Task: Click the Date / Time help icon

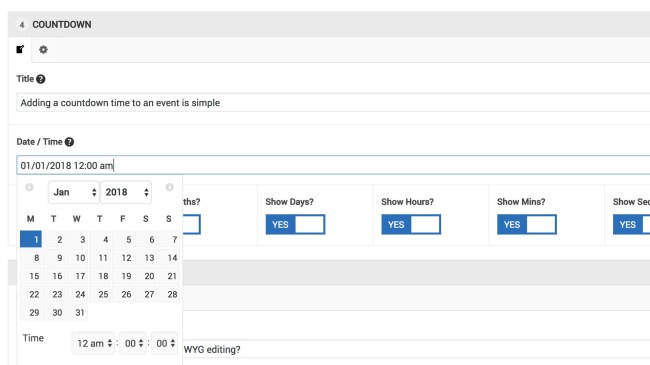Action: [69, 142]
